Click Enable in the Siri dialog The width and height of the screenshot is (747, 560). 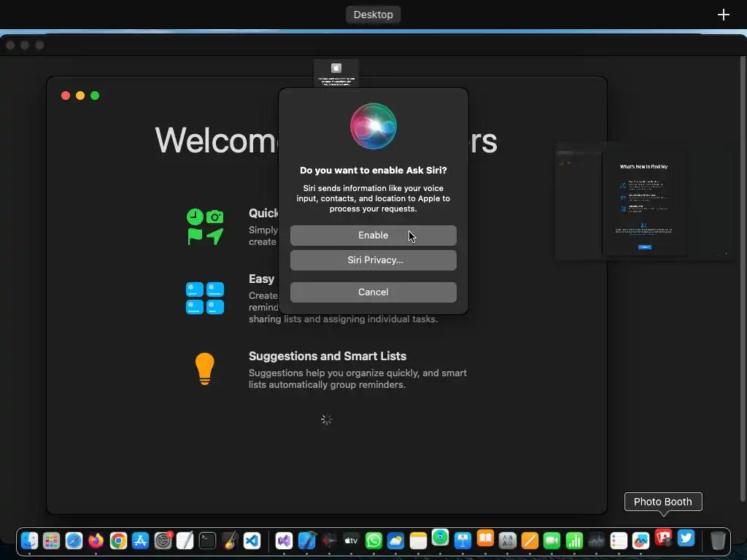[373, 236]
